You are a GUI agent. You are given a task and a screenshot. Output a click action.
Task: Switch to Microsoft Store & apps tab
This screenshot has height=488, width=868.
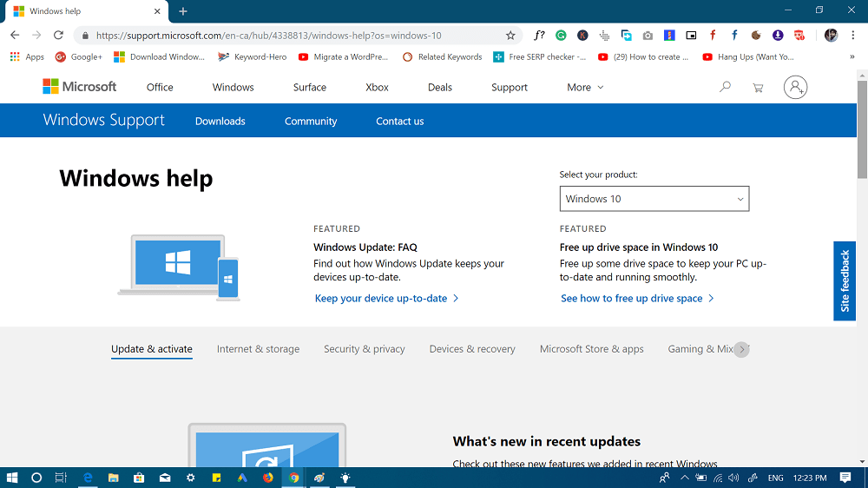tap(592, 349)
